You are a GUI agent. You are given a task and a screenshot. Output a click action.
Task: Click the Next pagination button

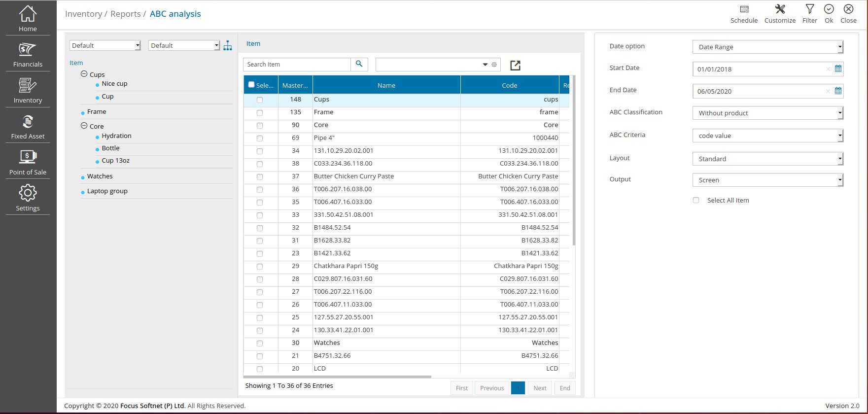coord(540,388)
